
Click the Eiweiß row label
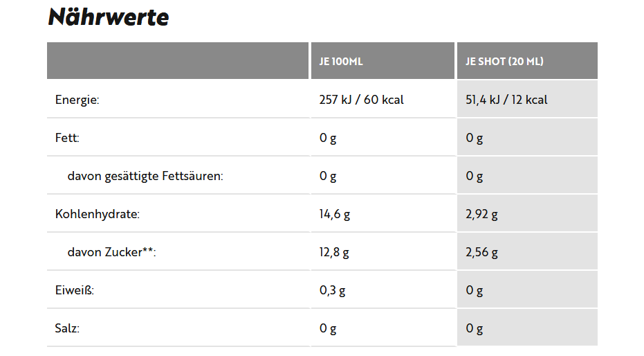74,290
